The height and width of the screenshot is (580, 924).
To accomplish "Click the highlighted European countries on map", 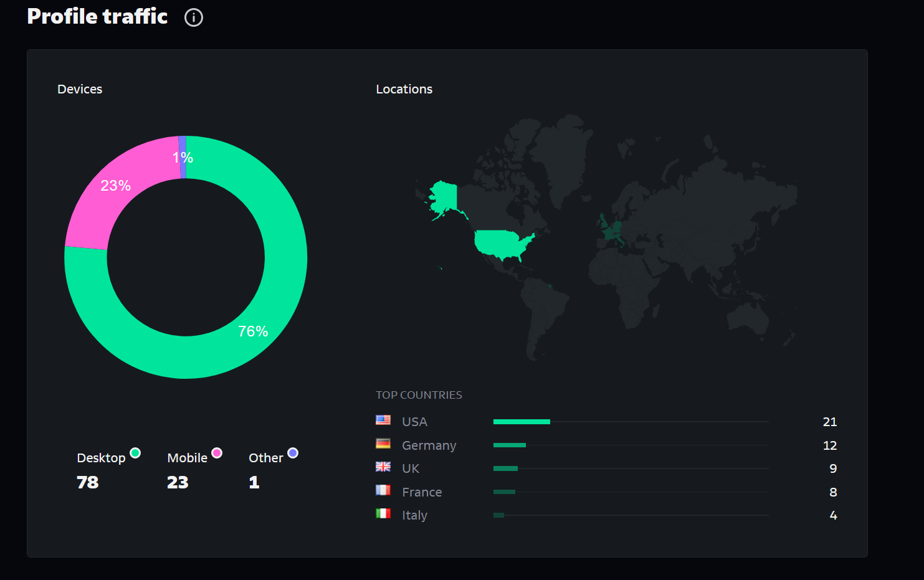I will [612, 231].
